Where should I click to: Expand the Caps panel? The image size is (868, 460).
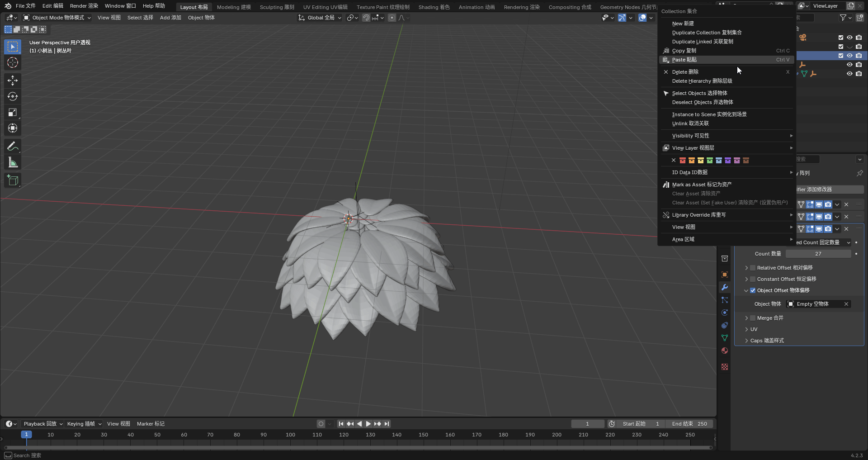746,341
